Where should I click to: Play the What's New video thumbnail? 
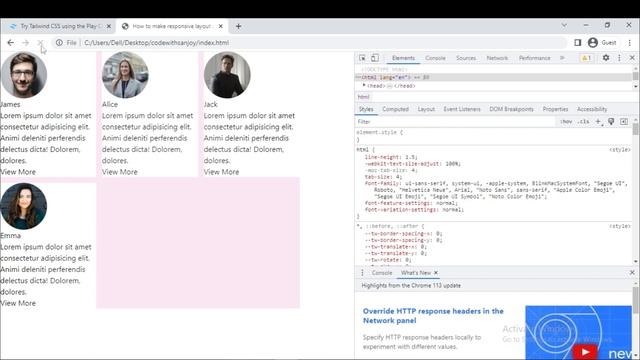click(584, 352)
